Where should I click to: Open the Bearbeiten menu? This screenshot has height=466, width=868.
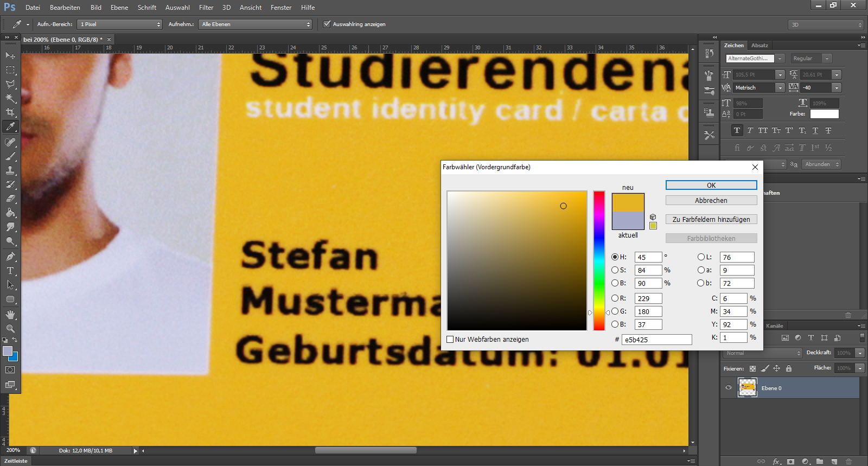pos(65,8)
